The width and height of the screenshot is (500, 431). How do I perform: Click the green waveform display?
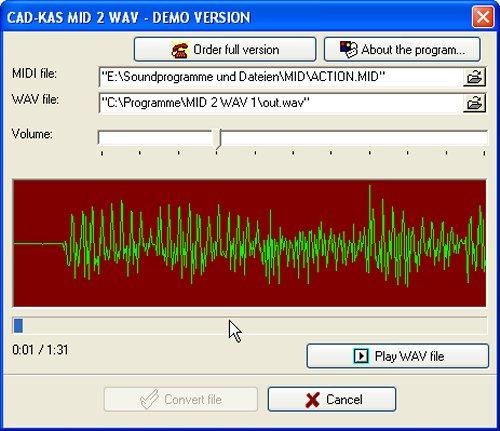click(249, 243)
